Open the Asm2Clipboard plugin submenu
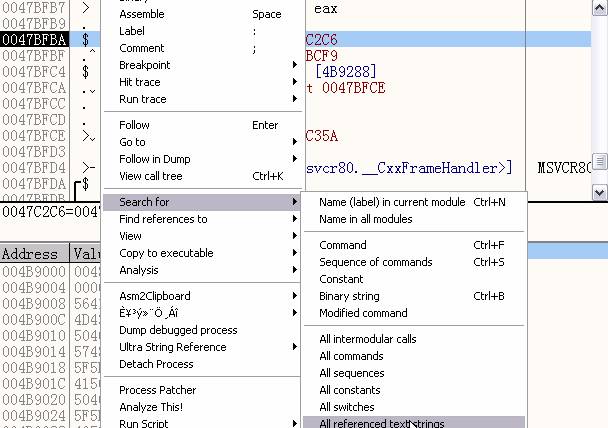The height and width of the screenshot is (428, 608). tap(202, 296)
